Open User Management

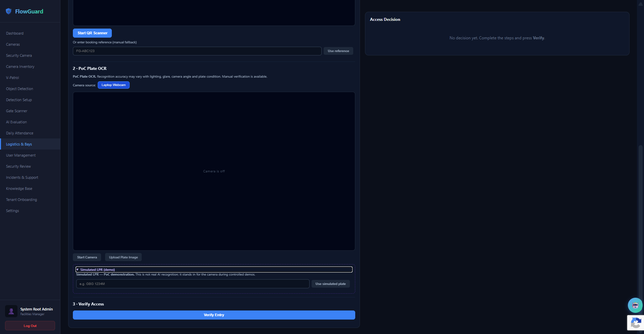(21, 155)
